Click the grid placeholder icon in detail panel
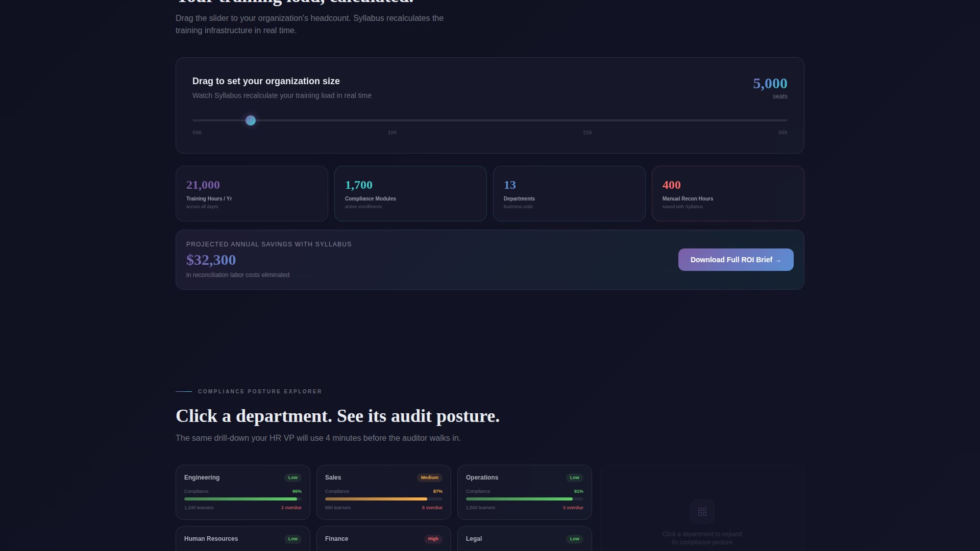Viewport: 980px width, 551px height. coord(702,511)
